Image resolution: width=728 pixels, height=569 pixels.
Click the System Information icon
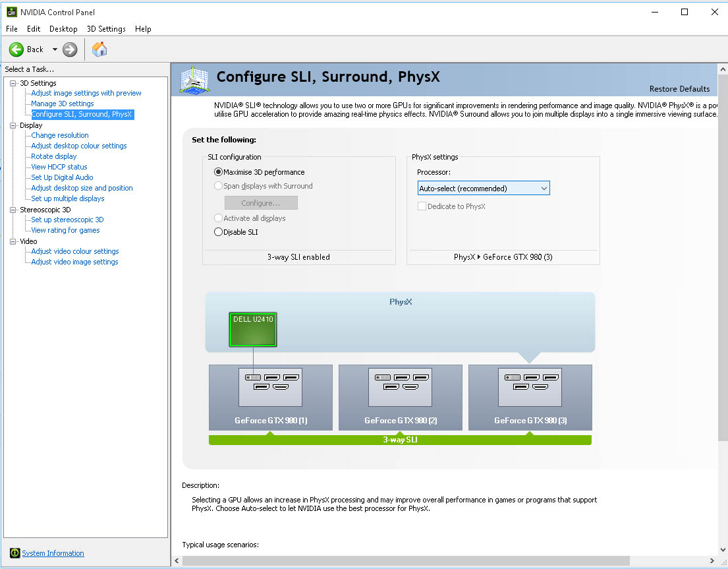point(15,553)
